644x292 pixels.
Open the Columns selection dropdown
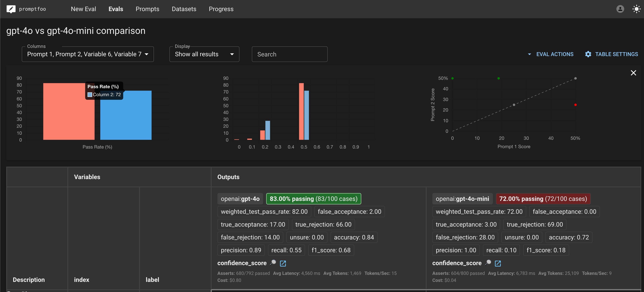(87, 54)
